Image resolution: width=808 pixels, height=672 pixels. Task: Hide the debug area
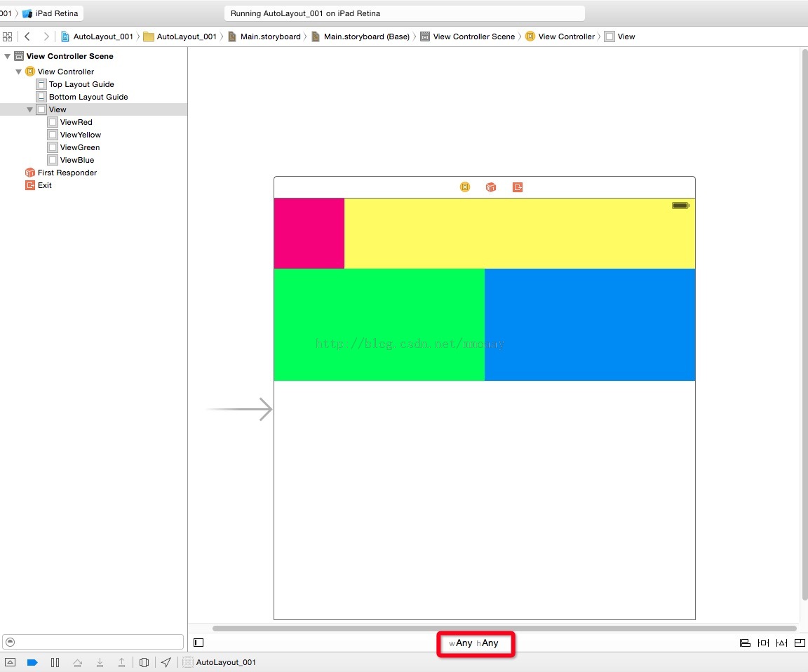pos(10,662)
